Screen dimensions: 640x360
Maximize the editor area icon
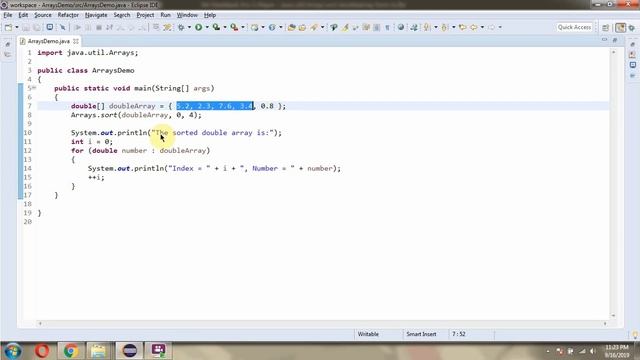click(x=615, y=40)
